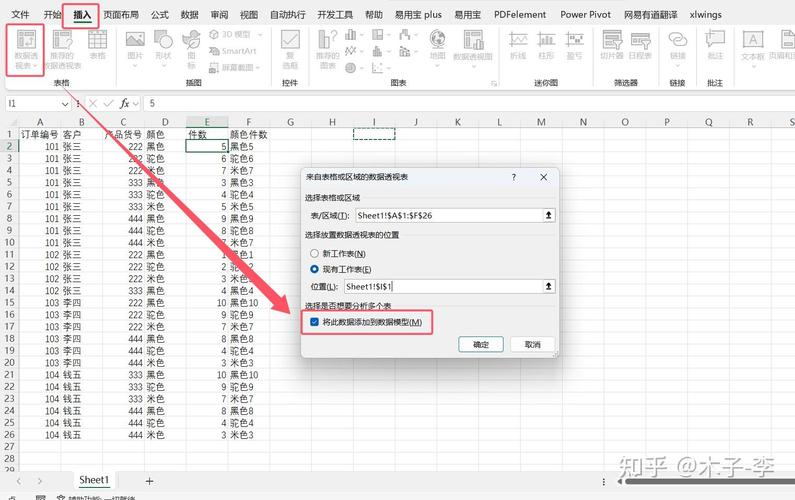Expand the Name Box dropdown arrow
The height and width of the screenshot is (500, 795).
tap(65, 104)
